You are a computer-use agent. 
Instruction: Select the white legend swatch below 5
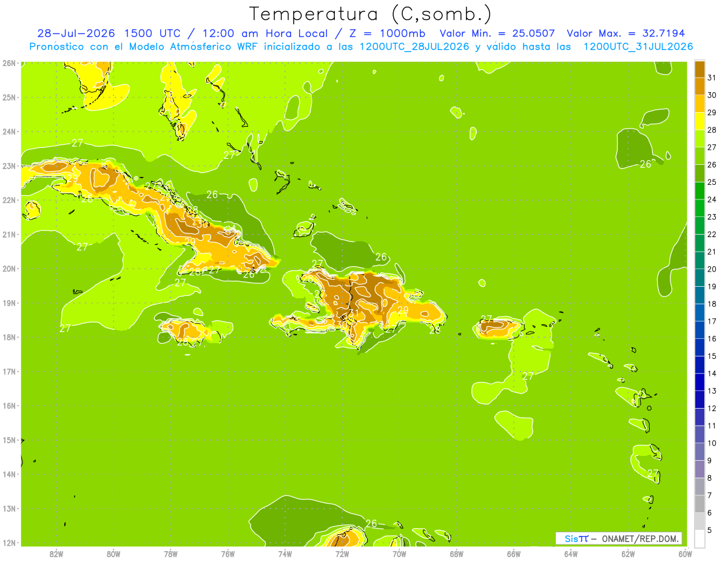pos(699,538)
